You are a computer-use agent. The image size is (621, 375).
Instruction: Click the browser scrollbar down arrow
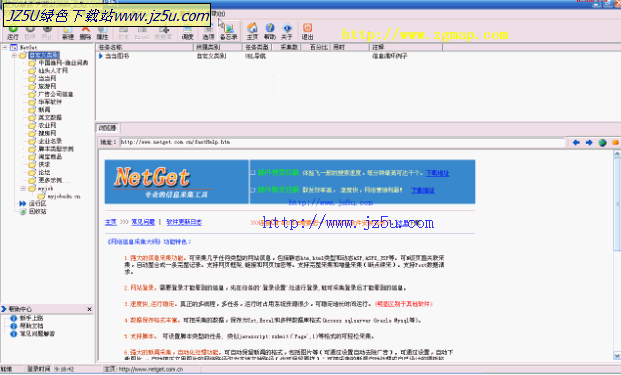[617, 356]
